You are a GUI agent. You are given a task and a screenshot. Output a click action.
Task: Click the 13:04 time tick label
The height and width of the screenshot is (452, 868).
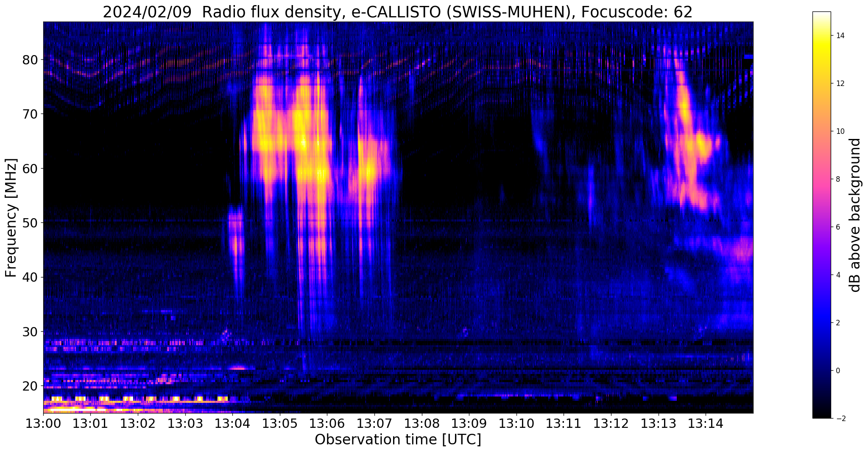point(232,424)
